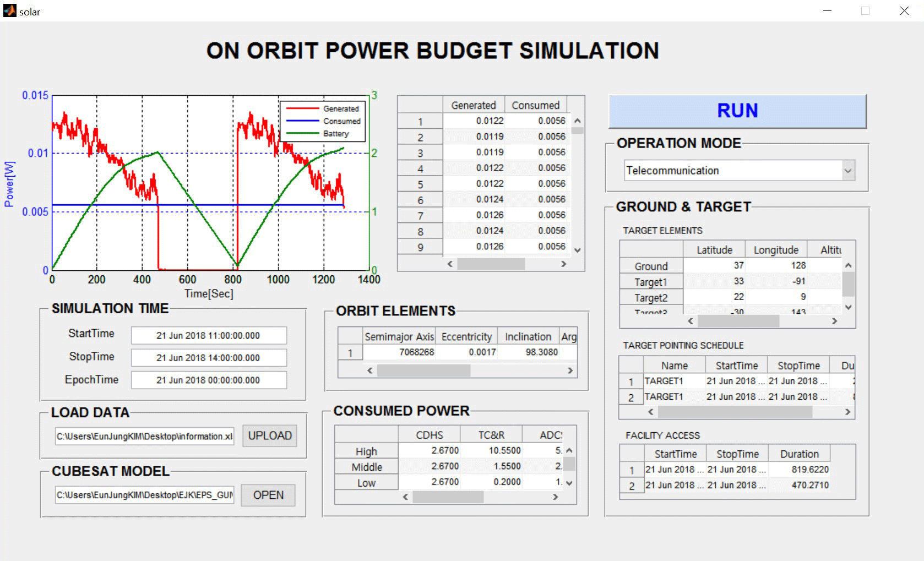Viewport: 924px width, 561px height.
Task: Select the CDHS column header
Action: click(x=430, y=435)
